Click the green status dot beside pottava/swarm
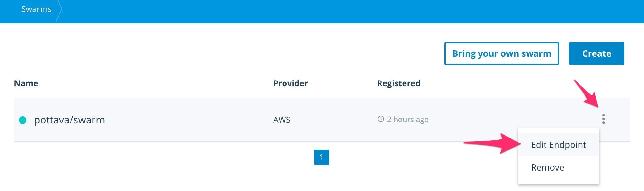The width and height of the screenshot is (644, 191). 23,120
